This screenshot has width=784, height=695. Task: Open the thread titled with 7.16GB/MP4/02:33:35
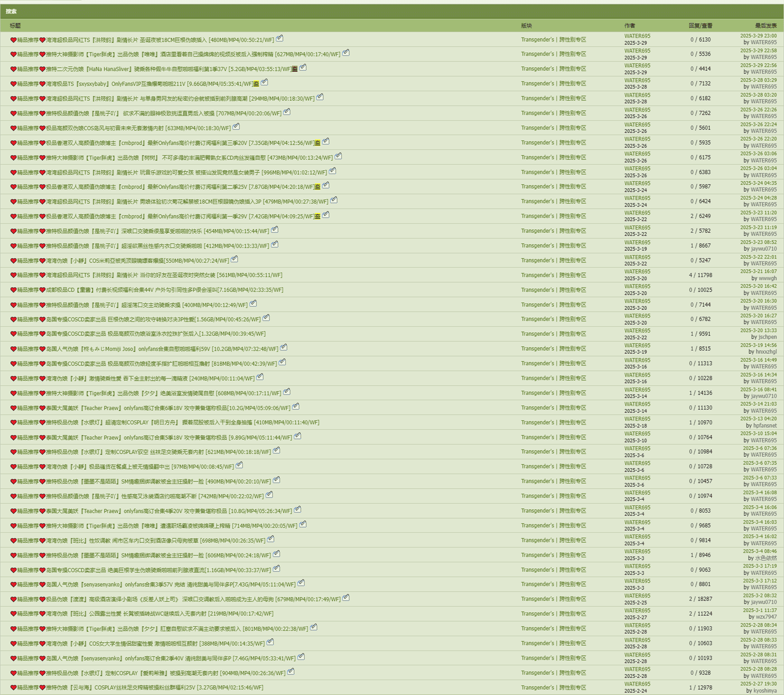(x=164, y=290)
